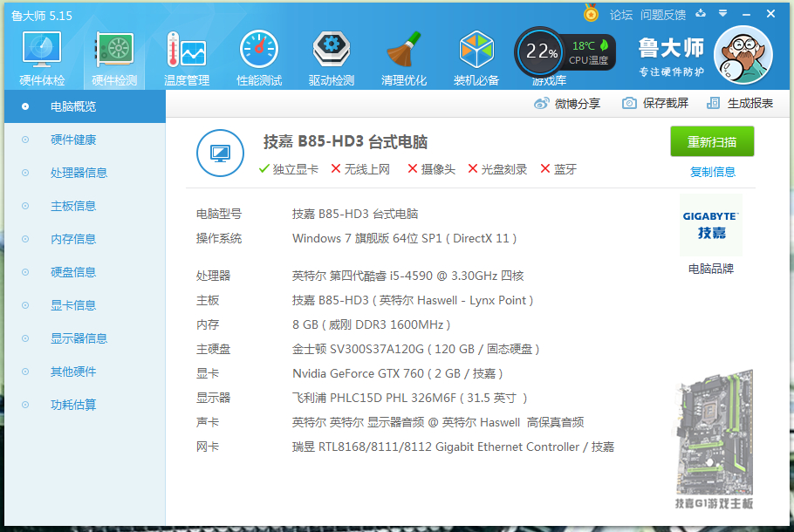Viewport: 794px width, 532px height.
Task: Click the 蓝牙 status item
Action: coord(558,169)
